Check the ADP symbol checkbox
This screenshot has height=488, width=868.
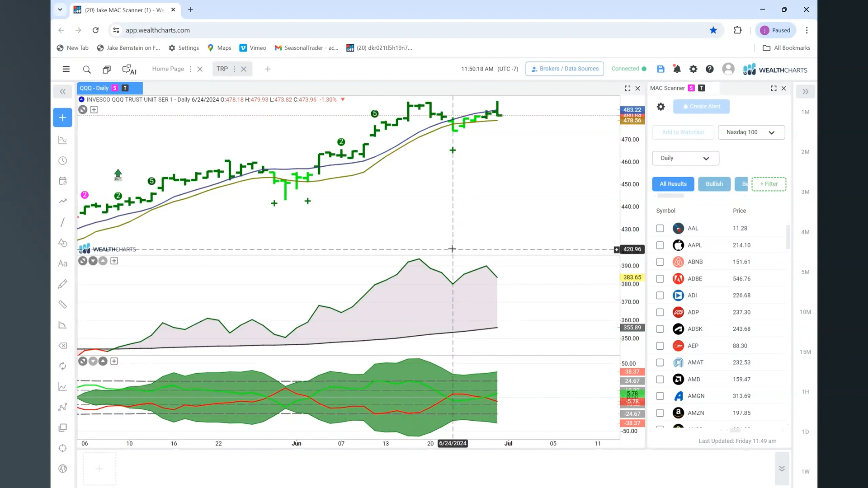click(660, 312)
